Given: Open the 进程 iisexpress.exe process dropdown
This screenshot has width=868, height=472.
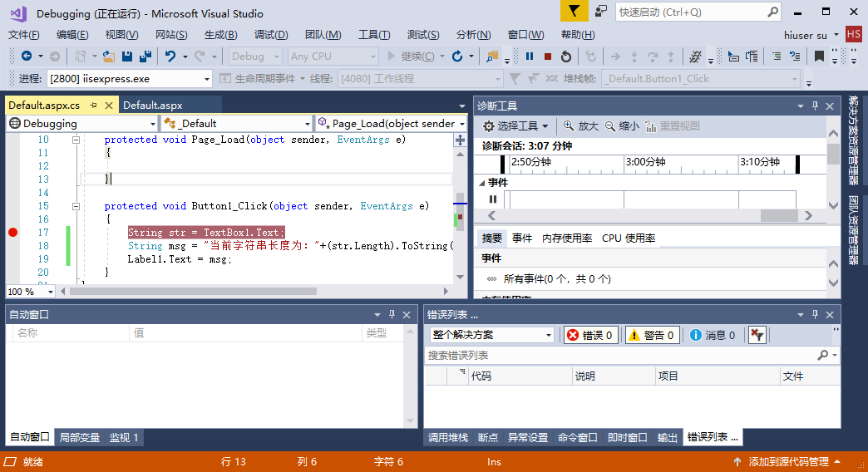Looking at the screenshot, I should pyautogui.click(x=129, y=79).
